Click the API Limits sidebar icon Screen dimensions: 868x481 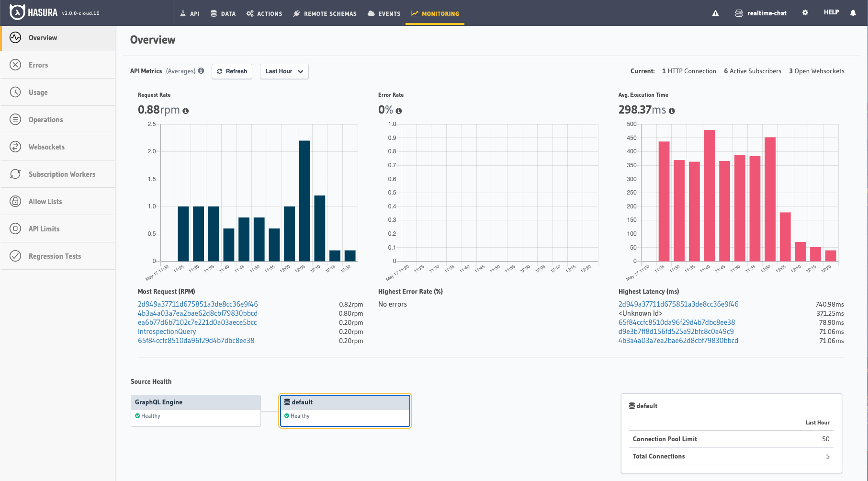click(16, 229)
